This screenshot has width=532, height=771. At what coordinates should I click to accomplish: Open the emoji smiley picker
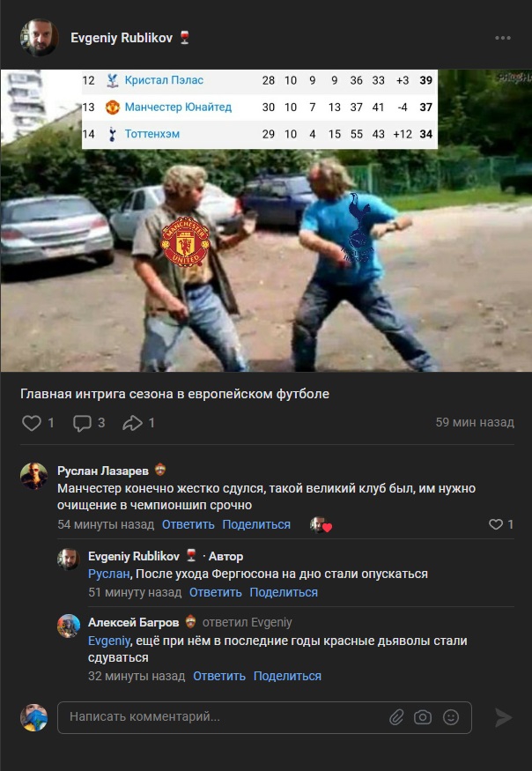[x=451, y=717]
